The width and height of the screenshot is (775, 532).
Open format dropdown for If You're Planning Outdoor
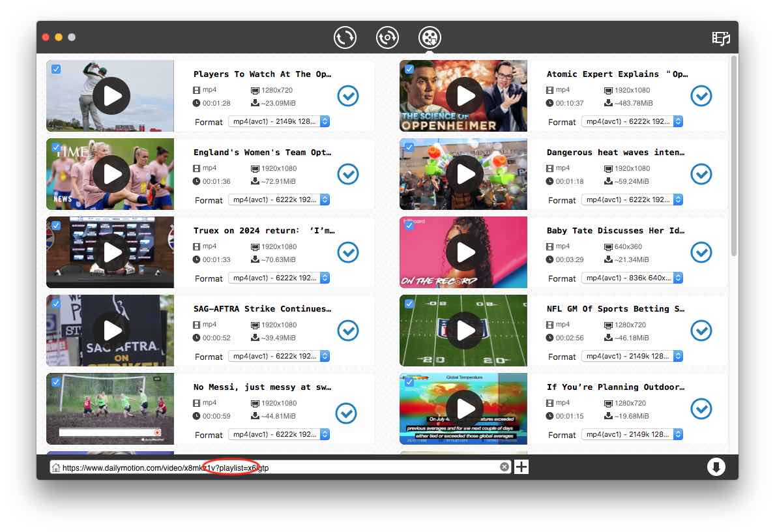[632, 434]
